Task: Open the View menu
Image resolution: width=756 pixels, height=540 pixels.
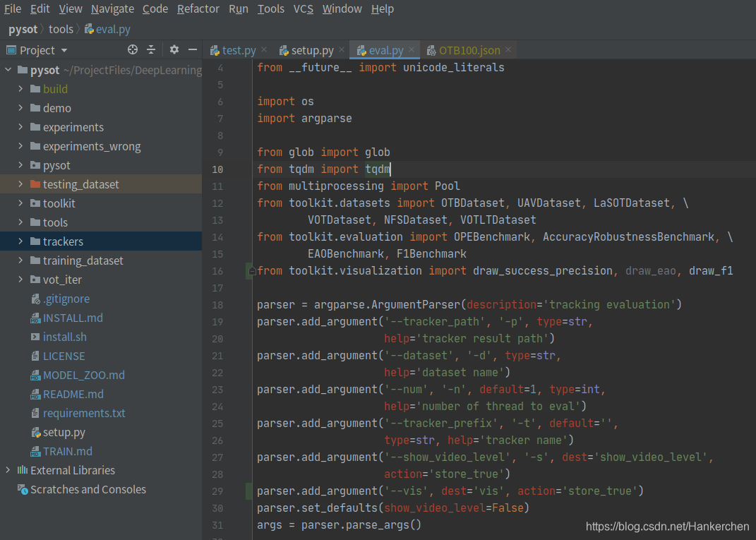Action: (71, 8)
